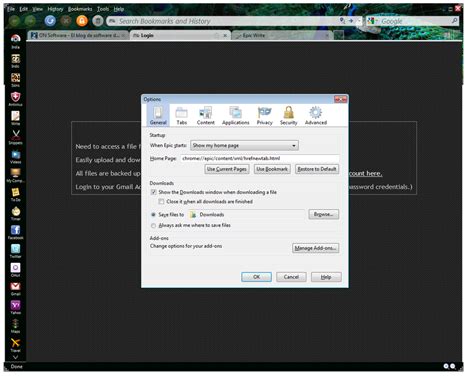This screenshot has width=474, height=378.
Task: Open the Antivirus shield sidebar icon
Action: point(15,99)
